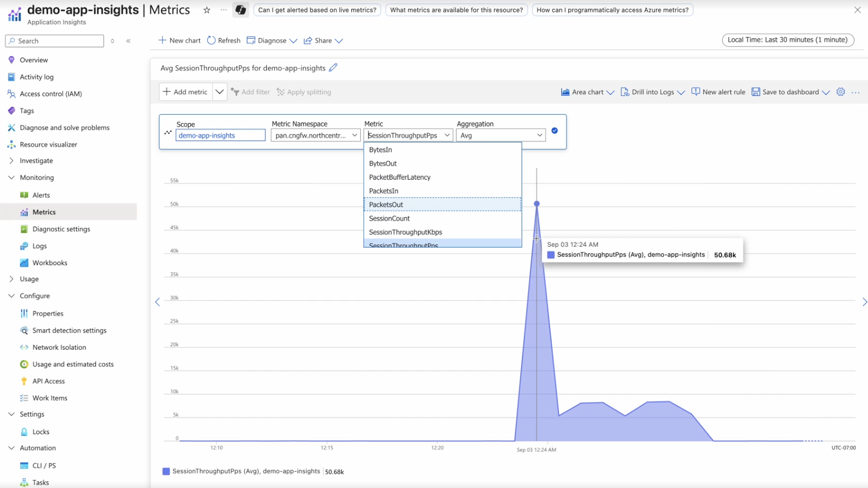Click the pencil icon to rename chart title
Viewport: 868px width, 488px height.
click(x=333, y=68)
